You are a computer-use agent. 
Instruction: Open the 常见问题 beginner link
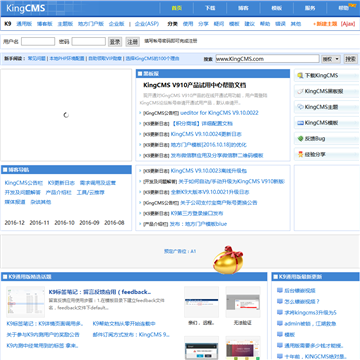pos(37,59)
